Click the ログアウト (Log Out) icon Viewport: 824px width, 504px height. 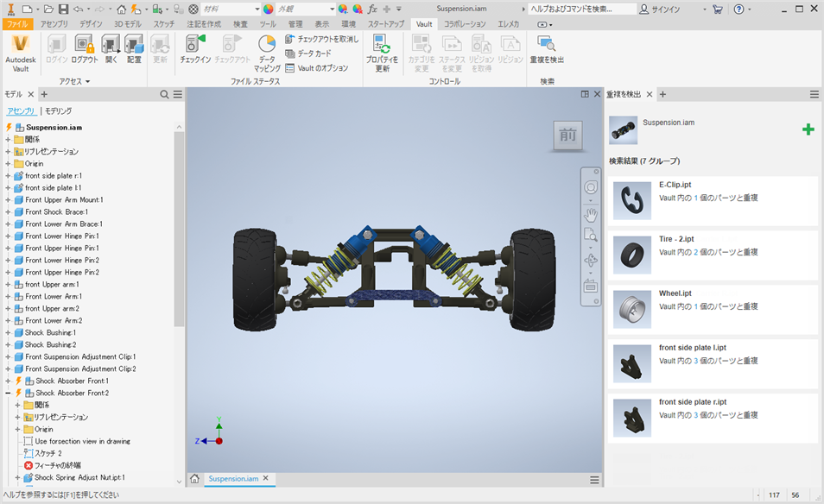(x=84, y=44)
